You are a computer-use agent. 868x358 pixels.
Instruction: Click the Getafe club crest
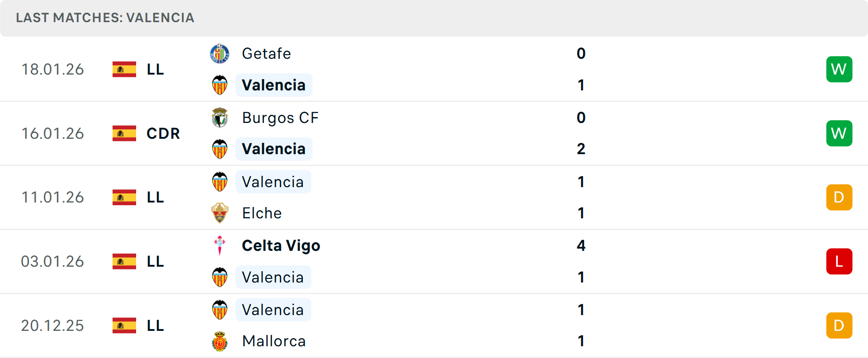click(220, 53)
